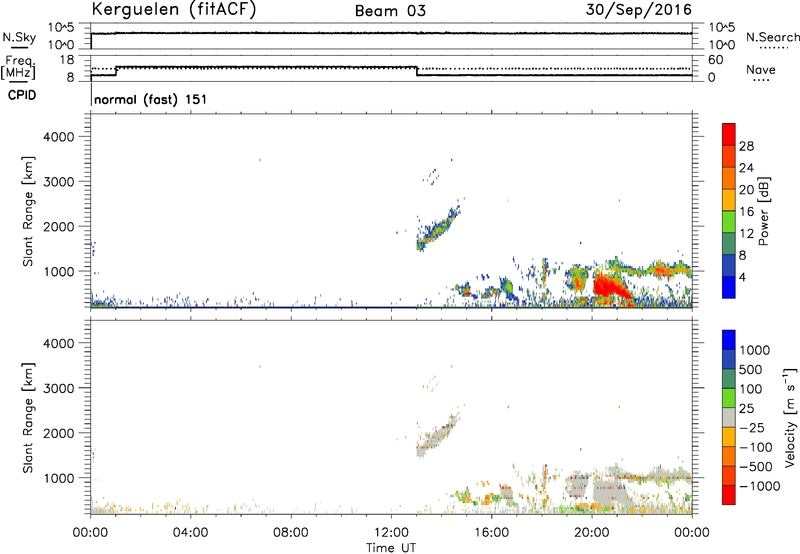Click the gray velocity streak near 14:00
Image resolution: width=800 pixels, height=554 pixels.
point(438,435)
